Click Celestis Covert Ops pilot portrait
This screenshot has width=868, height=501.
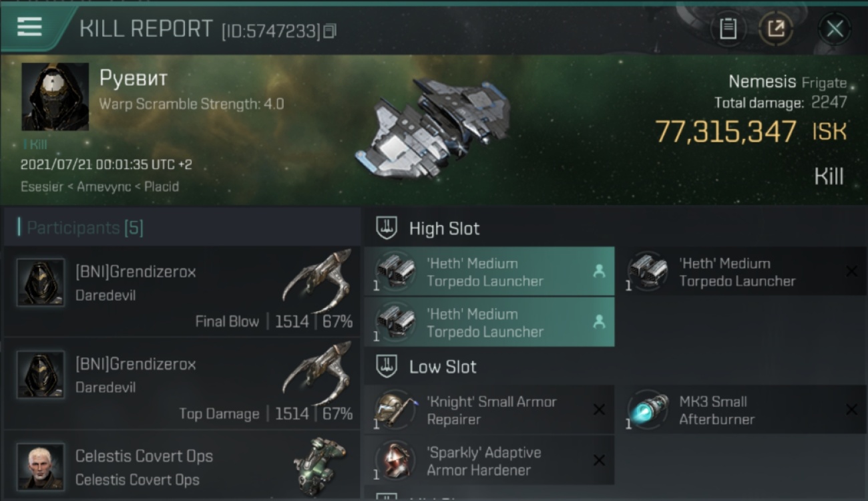(41, 466)
